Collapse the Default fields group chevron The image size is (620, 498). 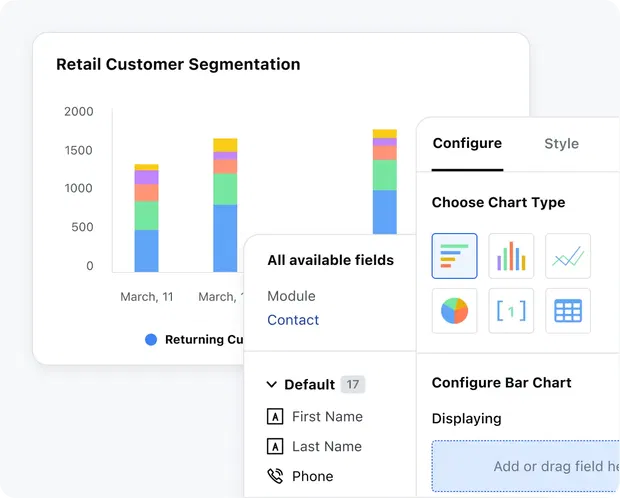(x=272, y=384)
